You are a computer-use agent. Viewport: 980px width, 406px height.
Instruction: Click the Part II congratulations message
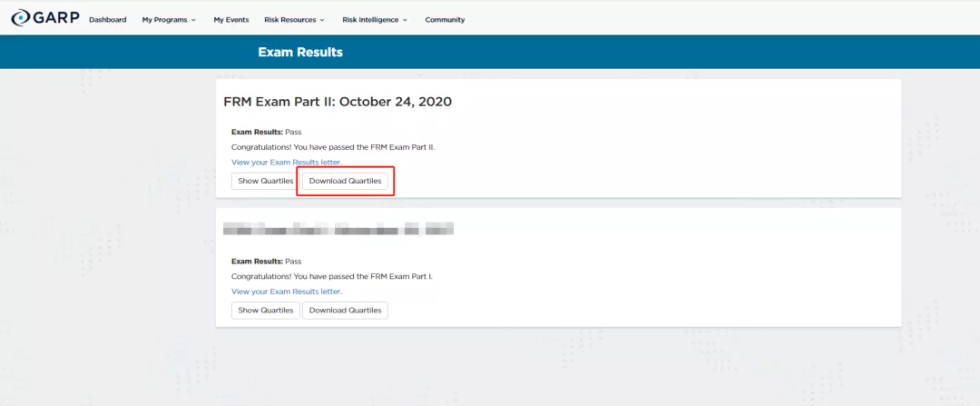333,147
